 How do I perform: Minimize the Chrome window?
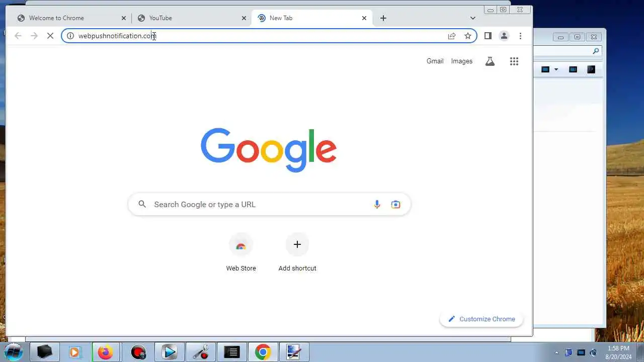click(491, 10)
